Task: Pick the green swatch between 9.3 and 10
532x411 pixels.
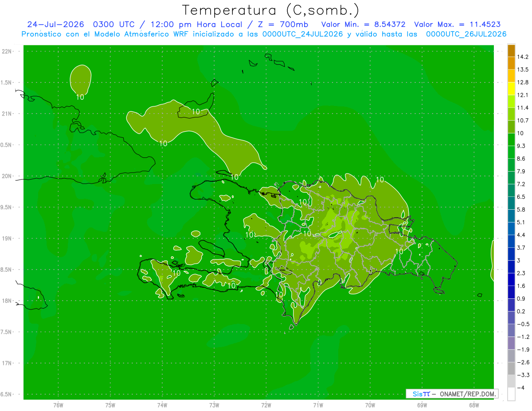Action: (x=511, y=140)
